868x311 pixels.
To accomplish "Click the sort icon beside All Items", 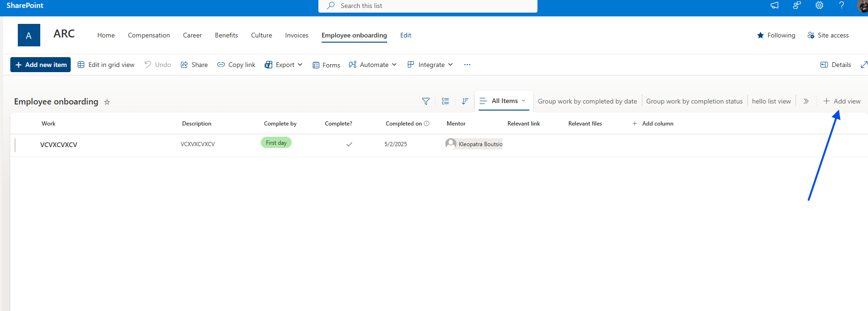I will click(465, 101).
